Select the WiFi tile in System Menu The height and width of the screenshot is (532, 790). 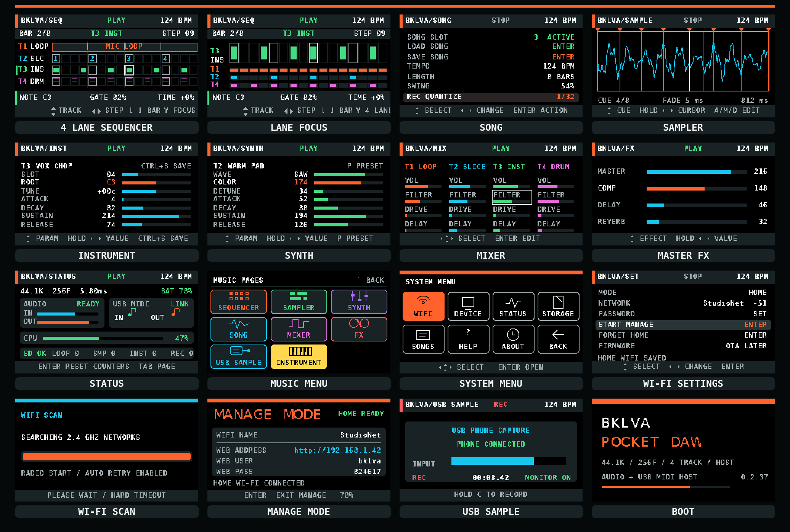(x=423, y=306)
